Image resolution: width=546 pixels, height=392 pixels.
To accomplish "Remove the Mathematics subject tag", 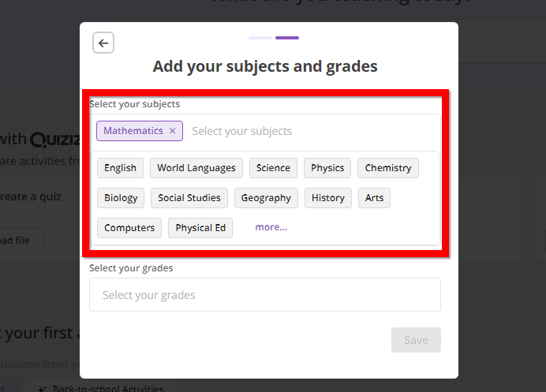I will pos(172,131).
